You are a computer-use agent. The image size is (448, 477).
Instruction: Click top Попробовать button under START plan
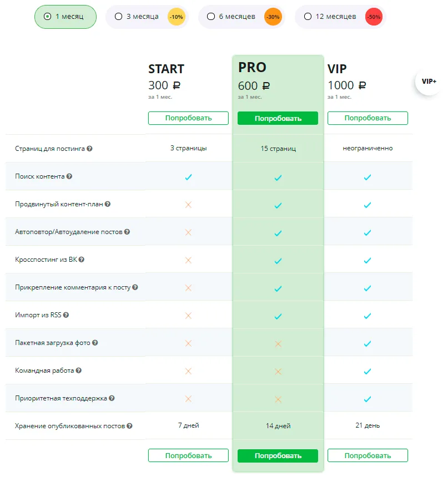coord(188,118)
